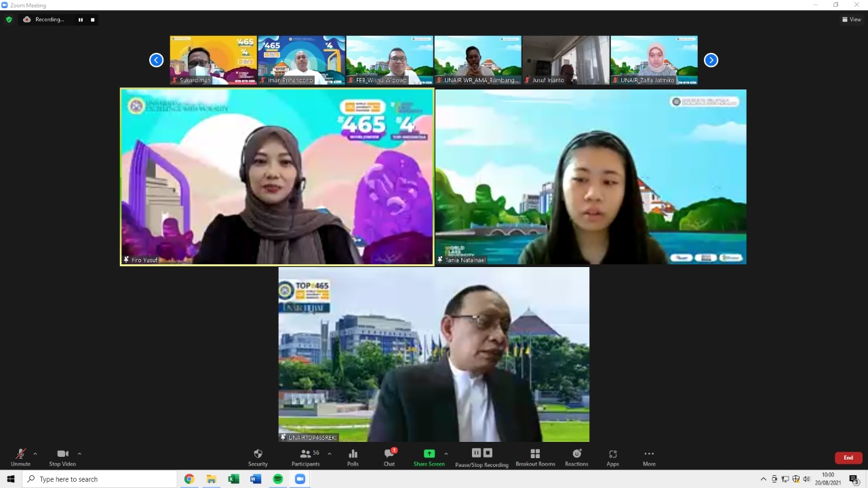Open audio options arrow beside Unmute
Screen dimensions: 868x488
[x=35, y=454]
